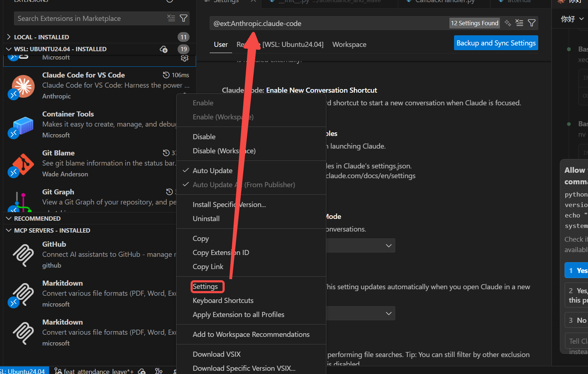Select Add to Workspace Recommendations
Screen dimensions: 588x374
[251, 334]
